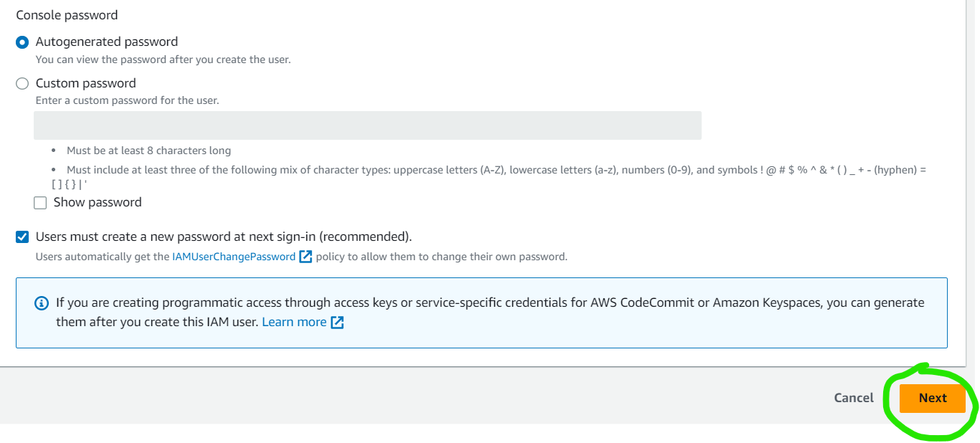Click the 'Autogenerated password' label text

[x=107, y=42]
